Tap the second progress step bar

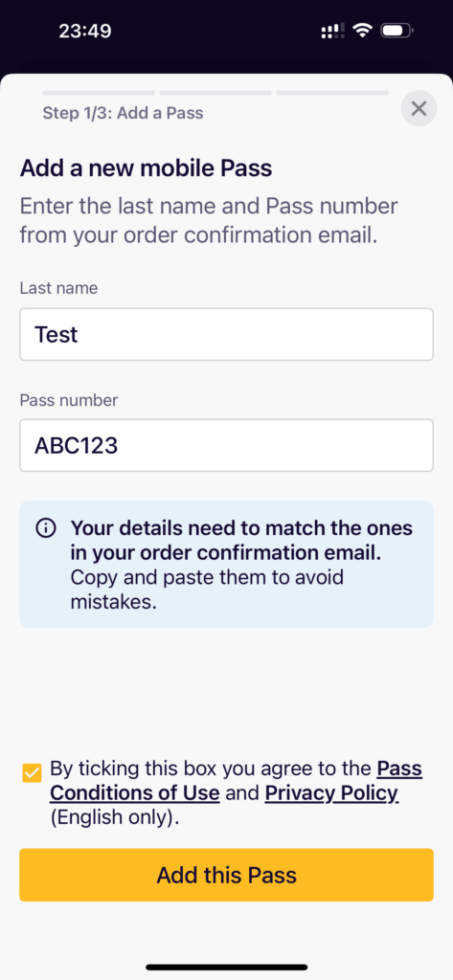point(215,93)
